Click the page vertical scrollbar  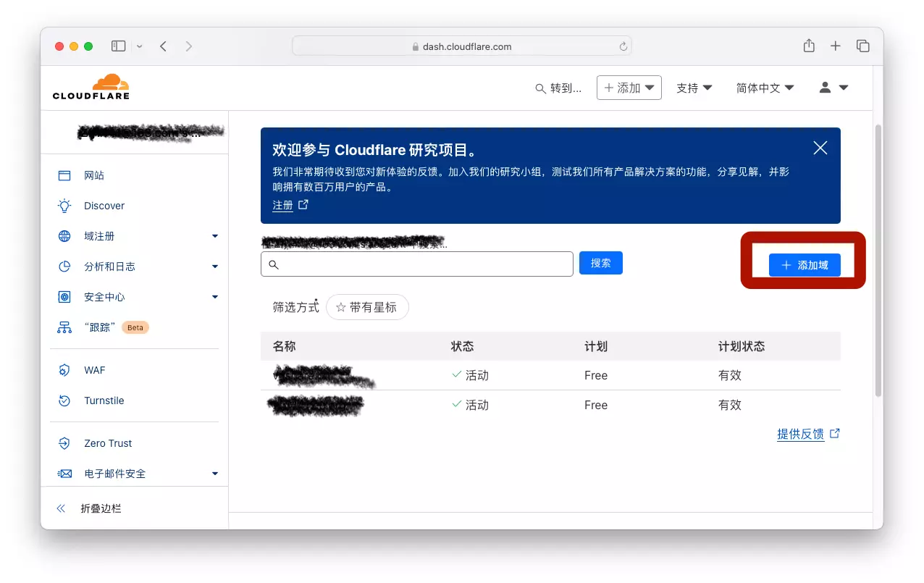[878, 261]
